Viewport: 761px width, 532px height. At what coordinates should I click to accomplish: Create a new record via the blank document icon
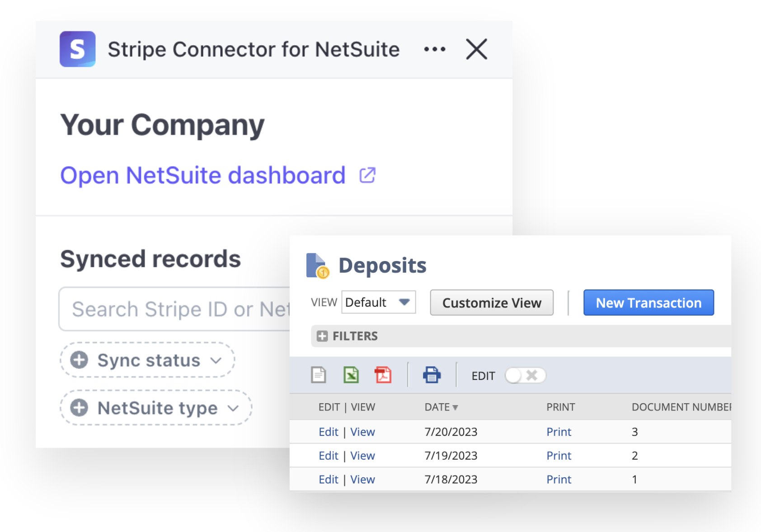coord(319,375)
